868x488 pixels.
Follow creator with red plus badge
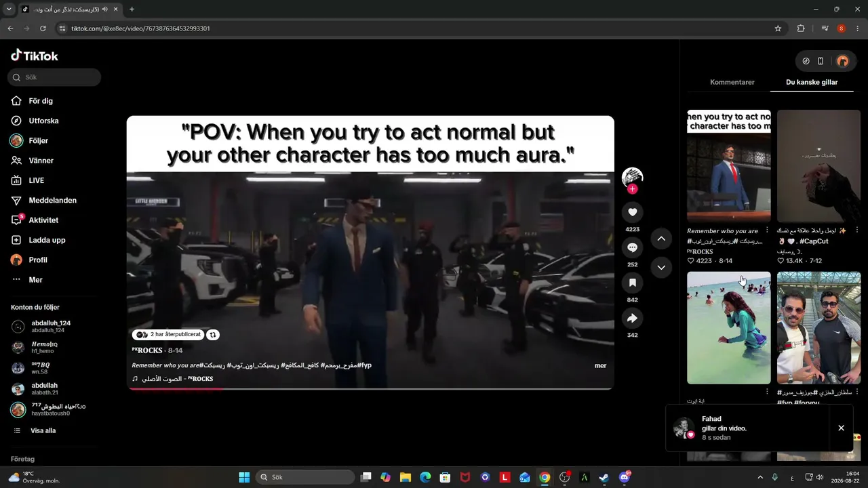pyautogui.click(x=633, y=189)
